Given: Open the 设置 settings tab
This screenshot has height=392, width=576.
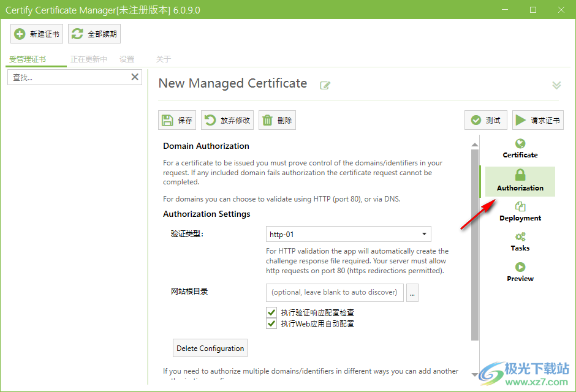Looking at the screenshot, I should coord(127,59).
